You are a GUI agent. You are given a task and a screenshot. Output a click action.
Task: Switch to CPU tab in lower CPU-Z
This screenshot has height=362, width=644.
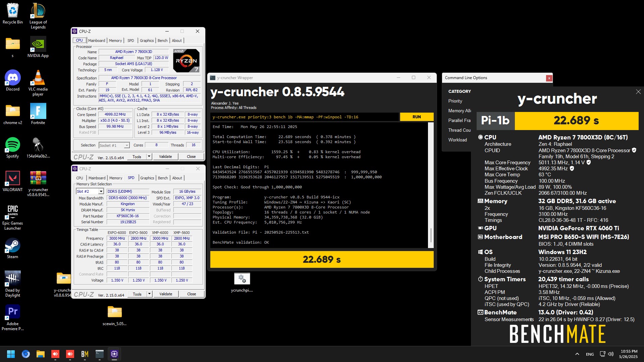(79, 178)
